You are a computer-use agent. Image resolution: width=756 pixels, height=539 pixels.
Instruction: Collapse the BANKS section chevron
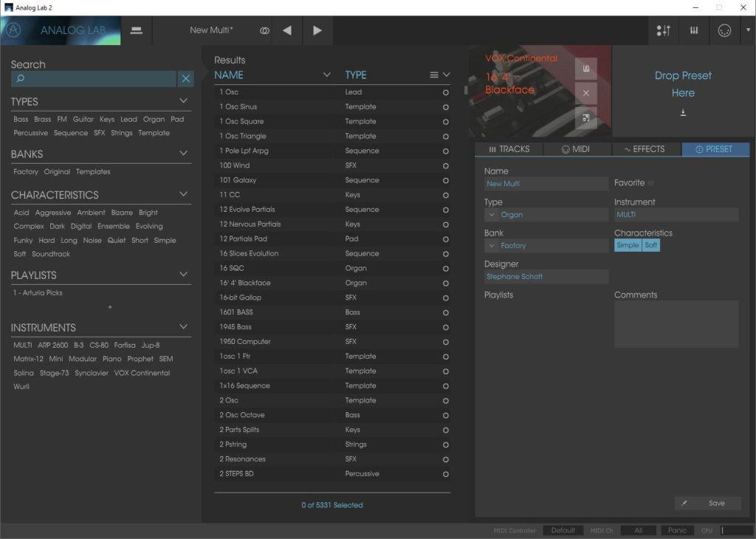(183, 154)
